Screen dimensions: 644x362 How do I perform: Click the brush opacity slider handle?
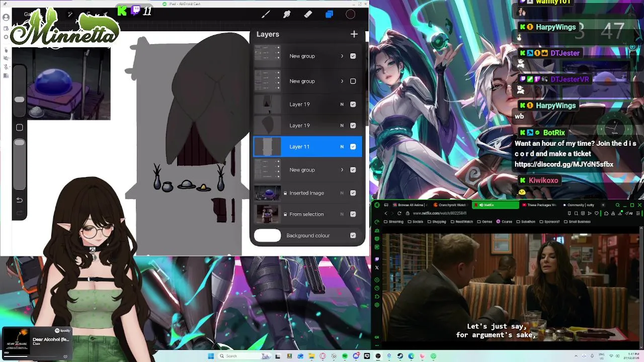coord(19,143)
